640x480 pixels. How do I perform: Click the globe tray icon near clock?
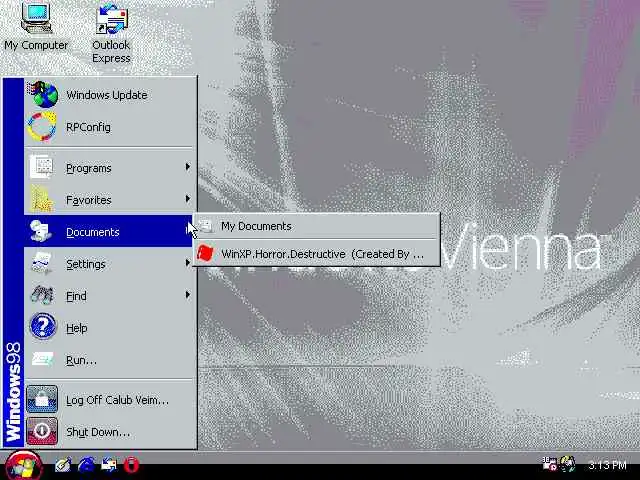[567, 464]
